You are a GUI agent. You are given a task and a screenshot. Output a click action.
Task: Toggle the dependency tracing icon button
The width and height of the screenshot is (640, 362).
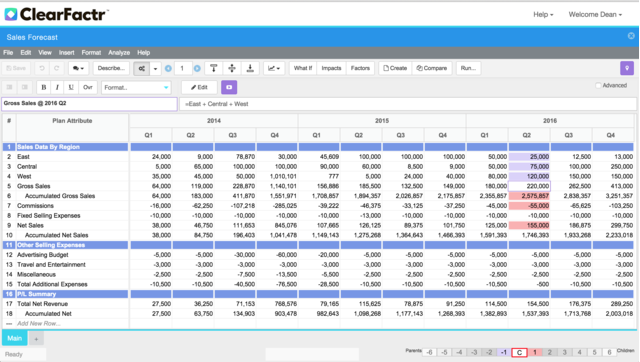[x=142, y=69]
